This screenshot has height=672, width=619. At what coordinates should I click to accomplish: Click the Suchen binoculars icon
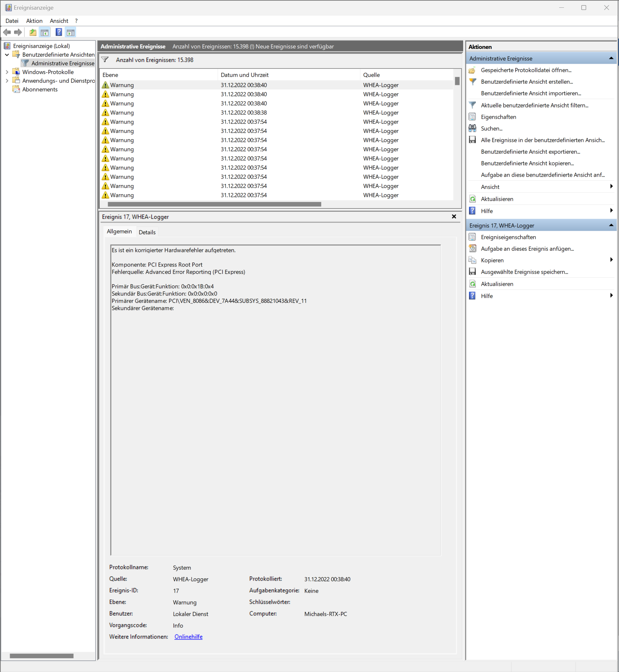[x=472, y=128]
